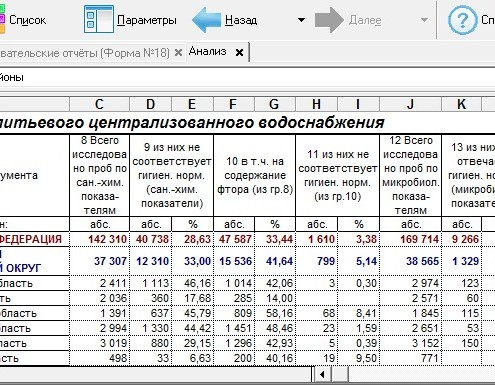Click the Назад button label
495x385 pixels.
pyautogui.click(x=241, y=20)
